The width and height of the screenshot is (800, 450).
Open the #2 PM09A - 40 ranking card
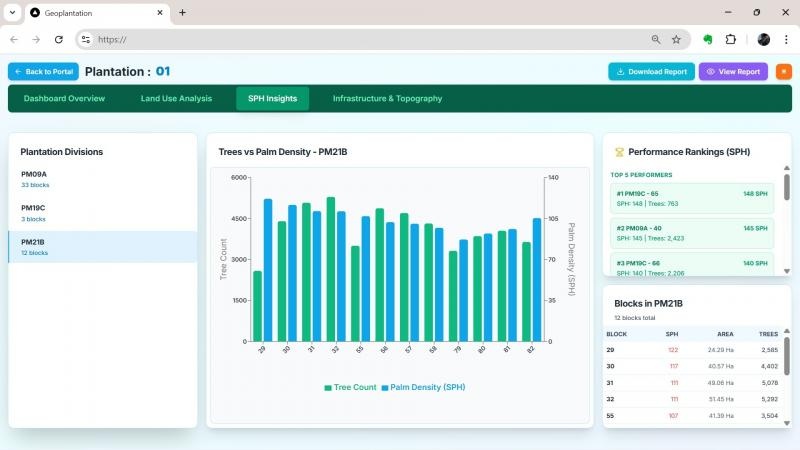tap(692, 233)
